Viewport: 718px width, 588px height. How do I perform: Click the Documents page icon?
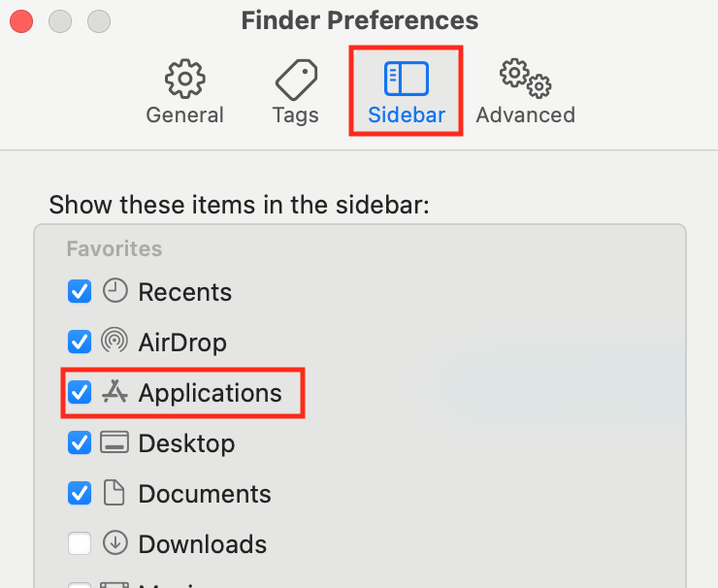(114, 492)
